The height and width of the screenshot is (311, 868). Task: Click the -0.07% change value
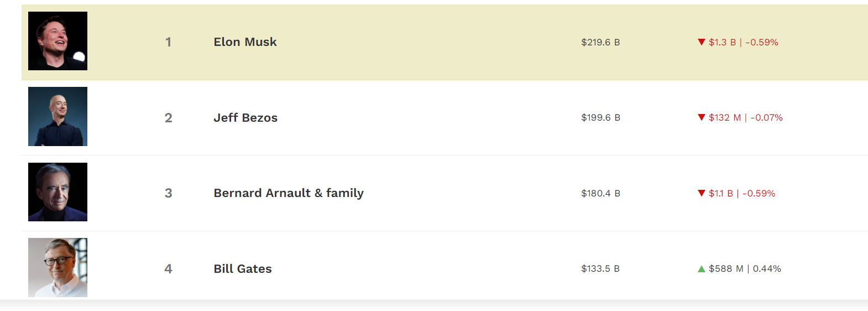[x=766, y=118]
